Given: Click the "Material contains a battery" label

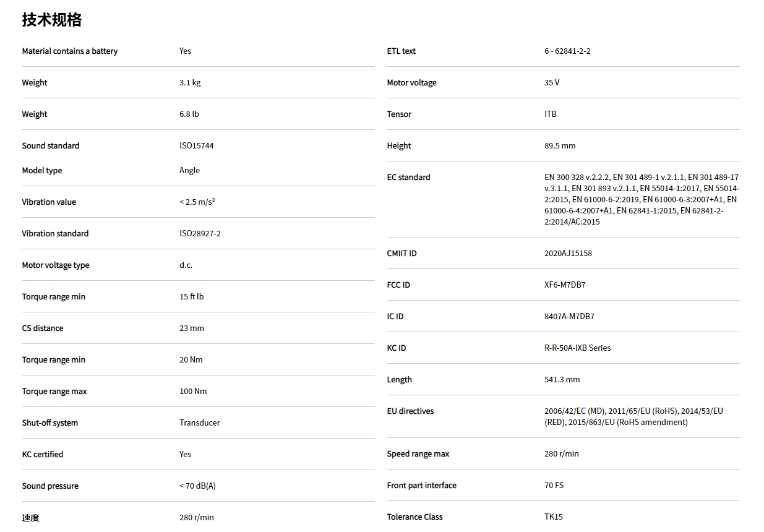Looking at the screenshot, I should [69, 51].
